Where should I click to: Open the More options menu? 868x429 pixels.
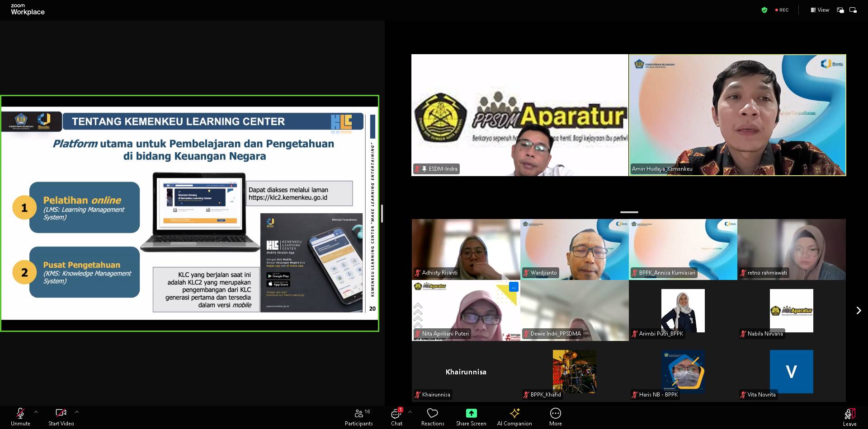click(x=556, y=416)
